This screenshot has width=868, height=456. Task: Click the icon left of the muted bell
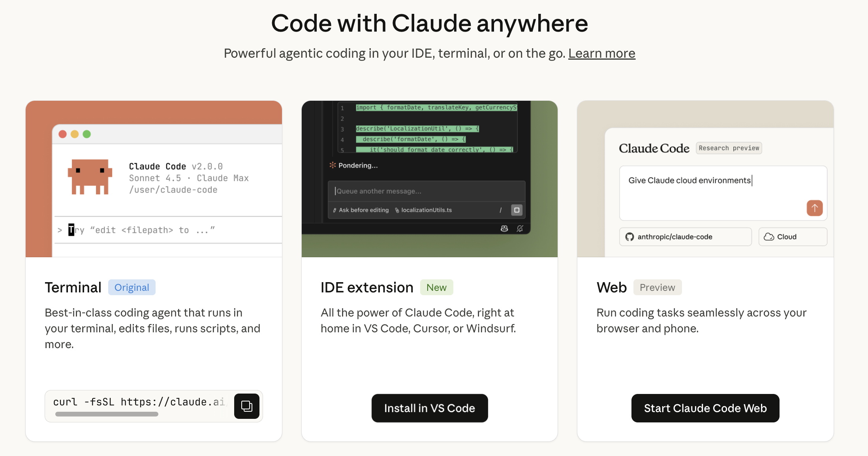pyautogui.click(x=504, y=228)
